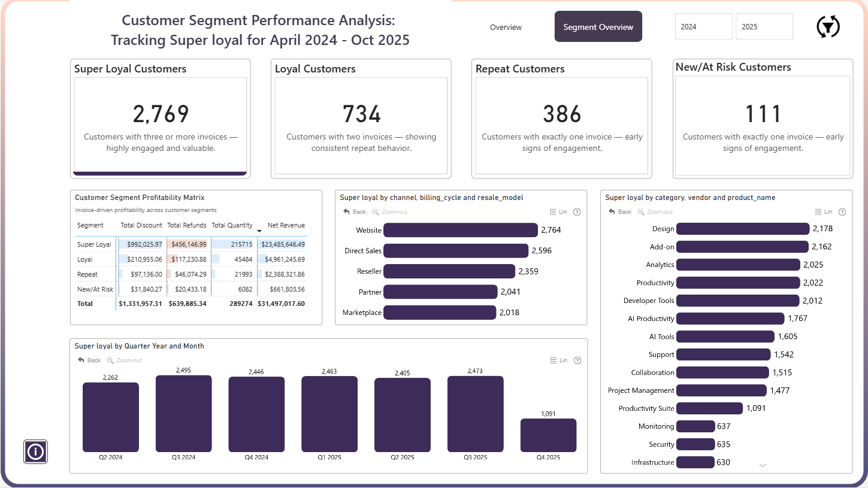Viewport: 868px width, 488px height.
Task: Select the Loyal Customers card
Action: (361, 119)
